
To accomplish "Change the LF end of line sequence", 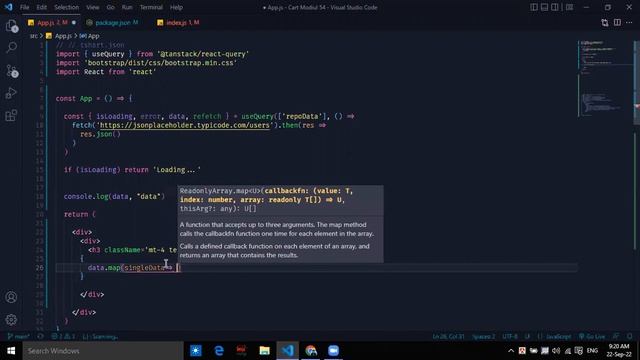I will pos(527,337).
